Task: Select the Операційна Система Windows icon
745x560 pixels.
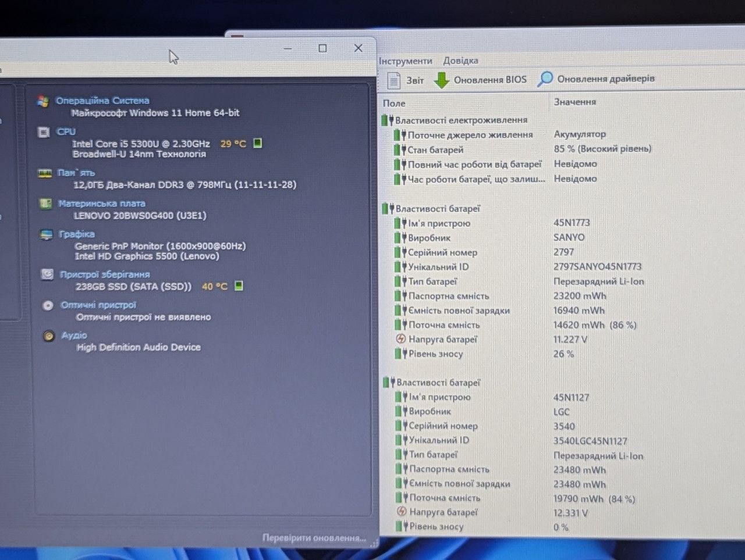Action: coord(42,101)
